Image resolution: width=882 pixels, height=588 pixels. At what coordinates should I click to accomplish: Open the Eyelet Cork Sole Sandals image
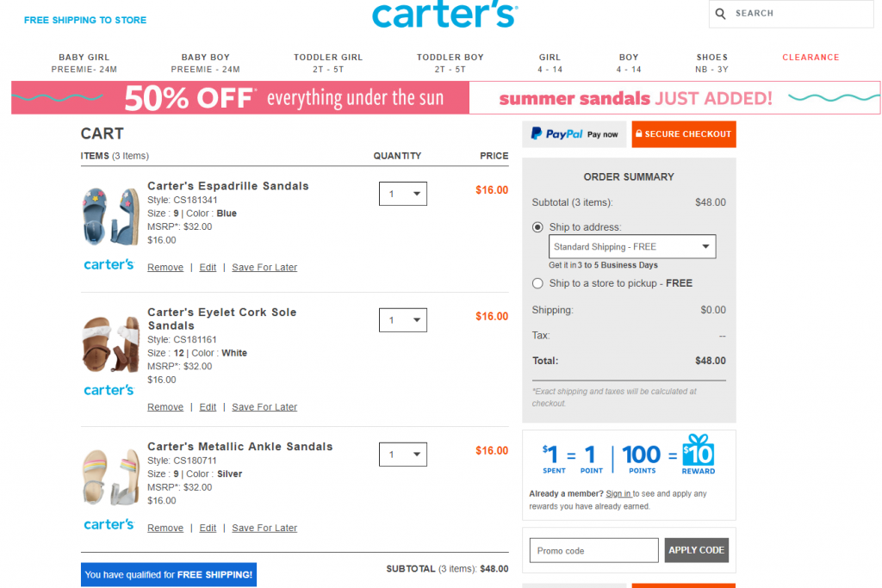click(x=110, y=344)
